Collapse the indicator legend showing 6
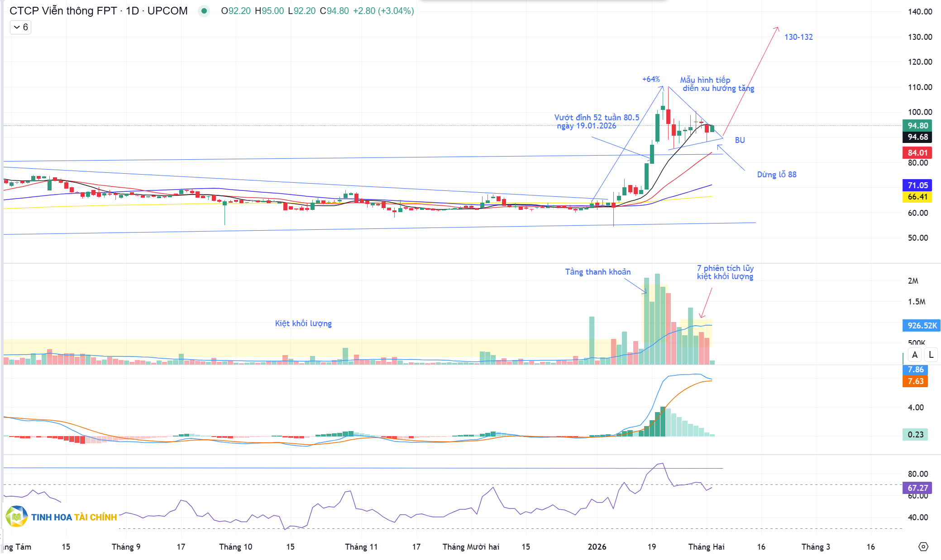Image resolution: width=941 pixels, height=560 pixels. click(20, 27)
